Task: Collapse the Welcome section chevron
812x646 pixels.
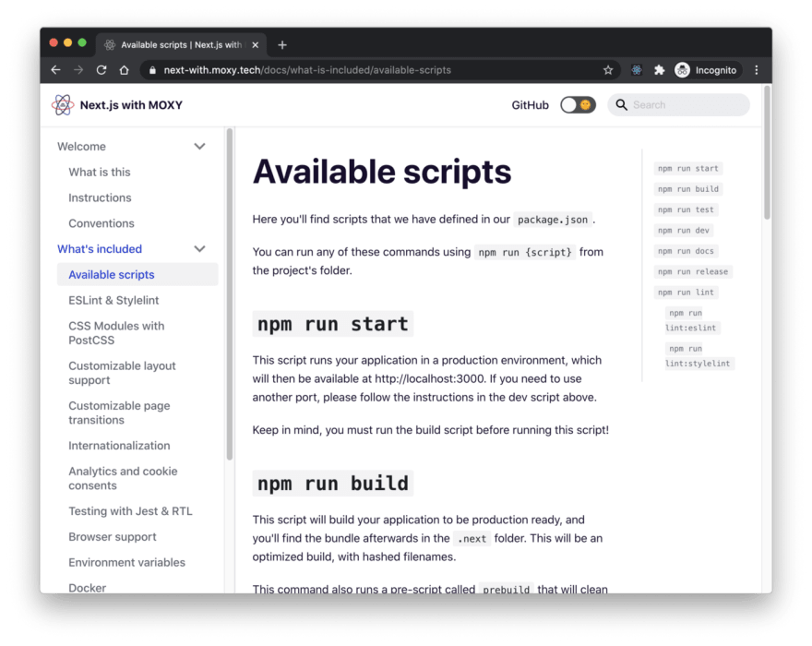Action: click(200, 147)
